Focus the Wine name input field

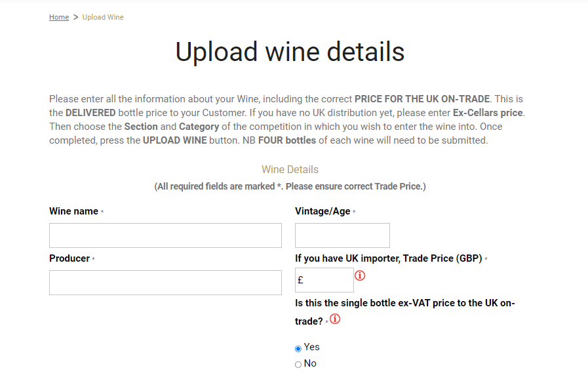[x=165, y=235]
